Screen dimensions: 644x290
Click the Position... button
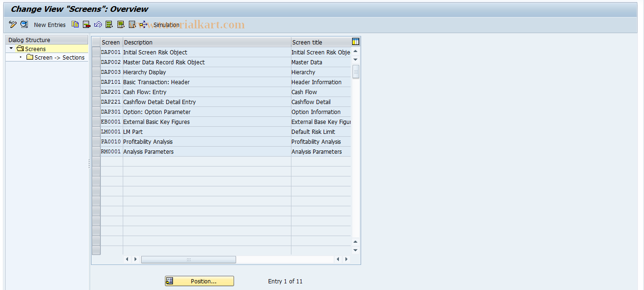(x=200, y=281)
